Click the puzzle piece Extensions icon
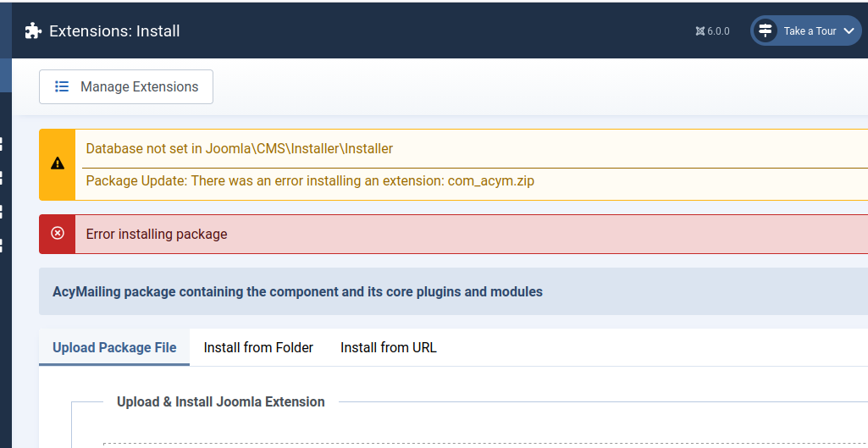Screen dimensions: 868x448 33,31
